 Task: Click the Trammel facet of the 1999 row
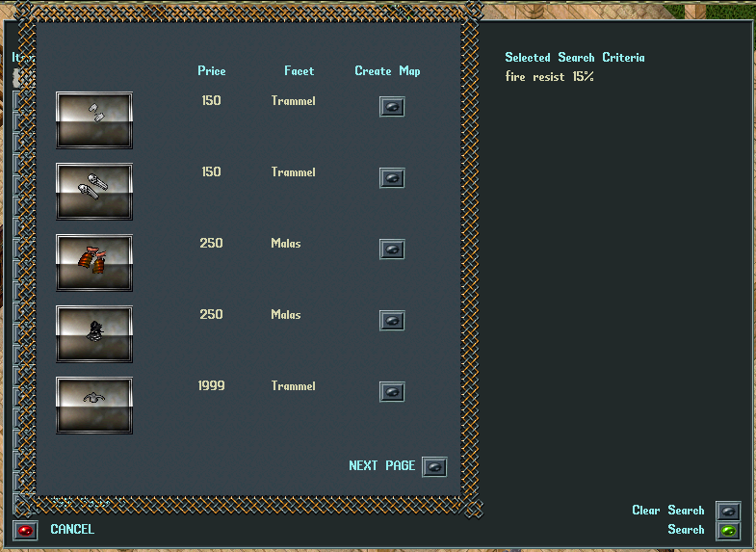(293, 385)
